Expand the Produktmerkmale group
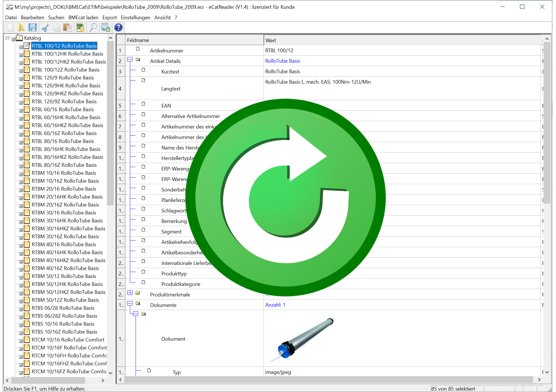 click(x=130, y=293)
